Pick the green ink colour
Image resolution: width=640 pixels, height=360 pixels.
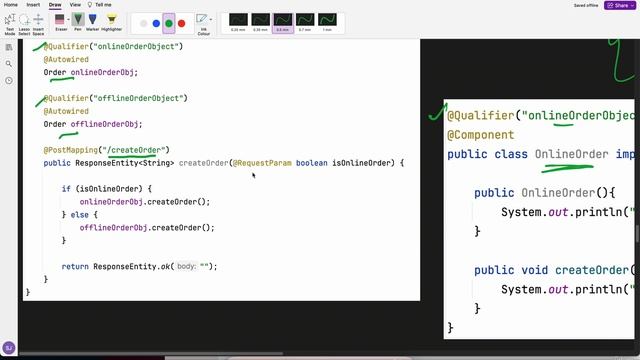coord(169,24)
